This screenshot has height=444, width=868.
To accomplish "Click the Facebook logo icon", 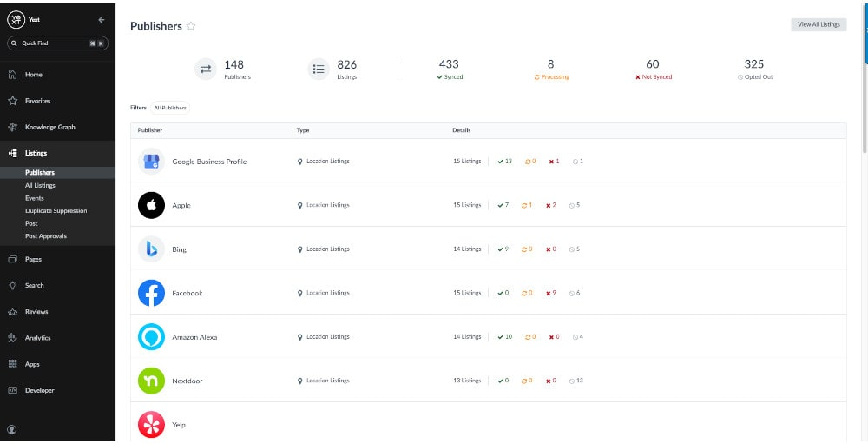I will click(151, 293).
